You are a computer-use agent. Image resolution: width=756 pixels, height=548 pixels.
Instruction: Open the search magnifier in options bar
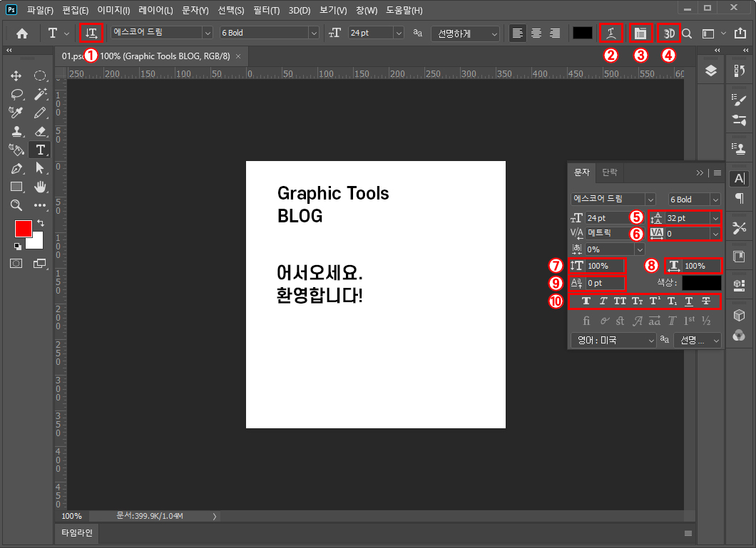coord(687,33)
